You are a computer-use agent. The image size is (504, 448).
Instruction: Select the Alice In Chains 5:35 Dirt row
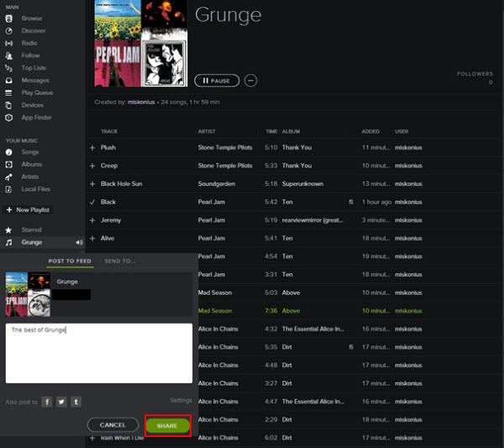(310, 347)
